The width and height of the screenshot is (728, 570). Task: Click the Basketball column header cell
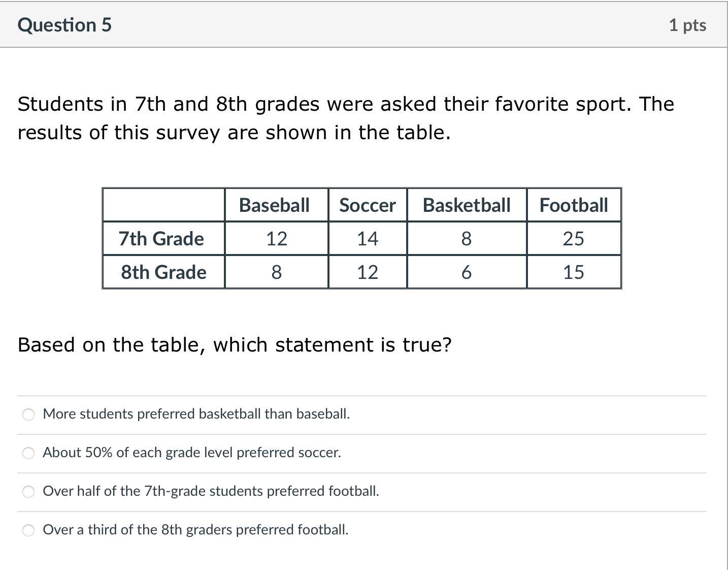[x=466, y=205]
